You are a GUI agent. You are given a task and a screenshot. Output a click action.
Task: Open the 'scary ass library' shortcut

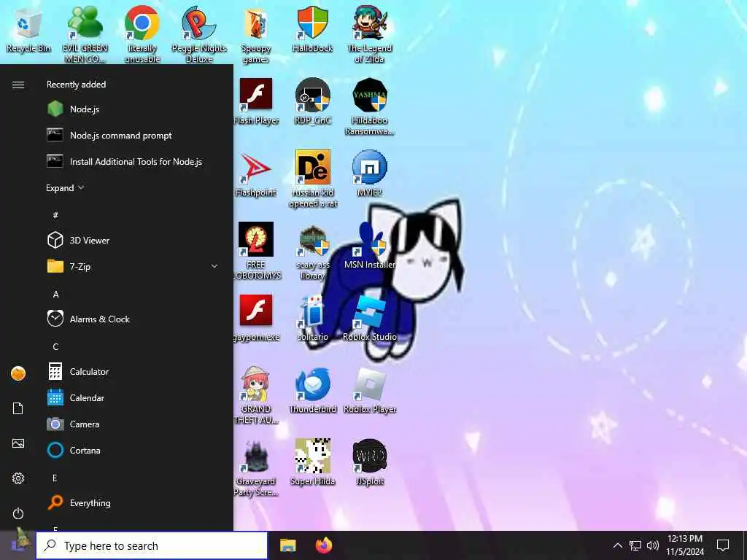pos(312,251)
